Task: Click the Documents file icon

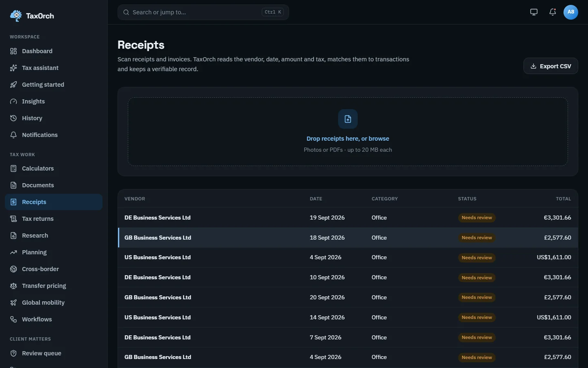Action: click(x=13, y=185)
